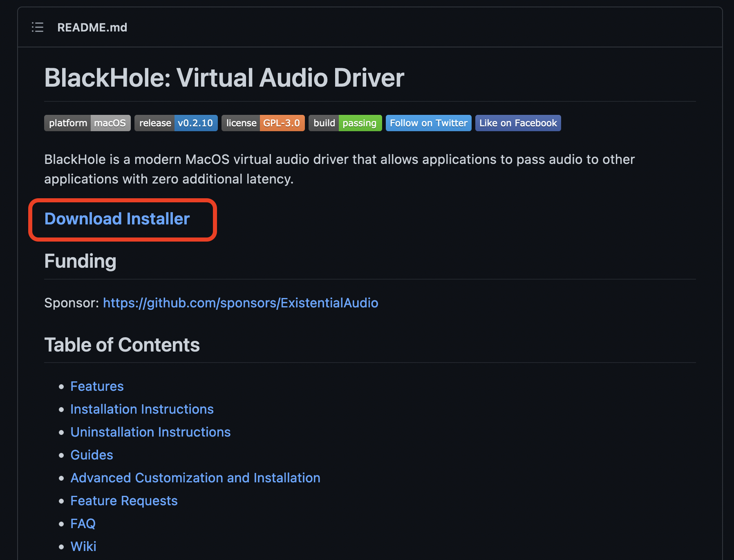The width and height of the screenshot is (734, 560).
Task: Open Advanced Customization and Installation link
Action: point(195,478)
